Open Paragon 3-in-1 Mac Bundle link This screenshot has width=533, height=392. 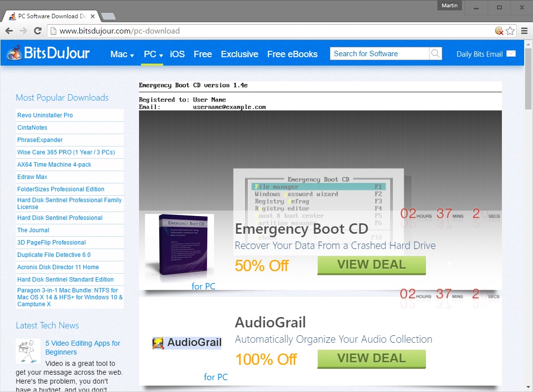pyautogui.click(x=70, y=297)
